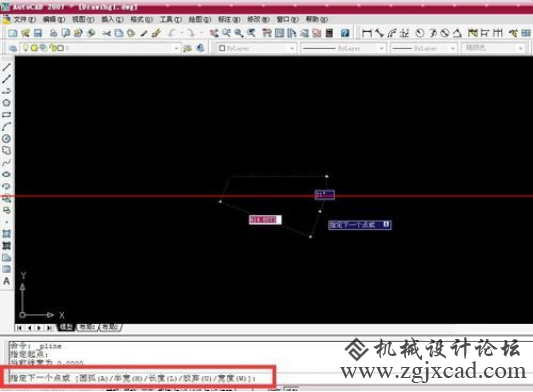Select the Line draw tool
This screenshot has width=533, height=392.
[6, 67]
